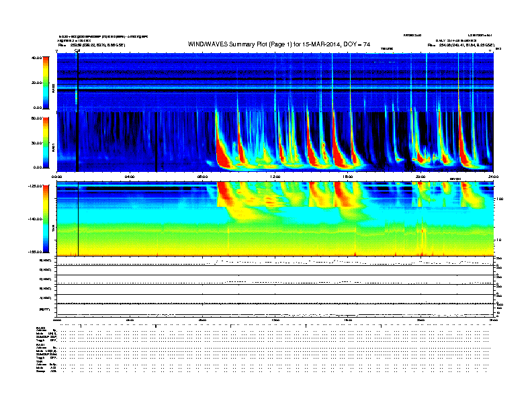Click the 20:00 label under RAD1 spectrogram
Viewport: 532px width, 411px height.
tap(420, 177)
